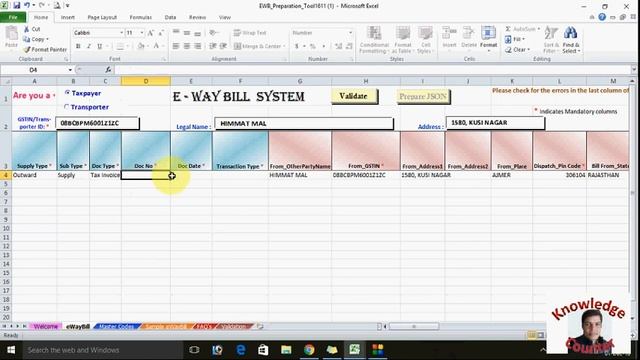The image size is (640, 360).
Task: Click the GSTIN/Transporter ID input field
Action: tap(97, 123)
